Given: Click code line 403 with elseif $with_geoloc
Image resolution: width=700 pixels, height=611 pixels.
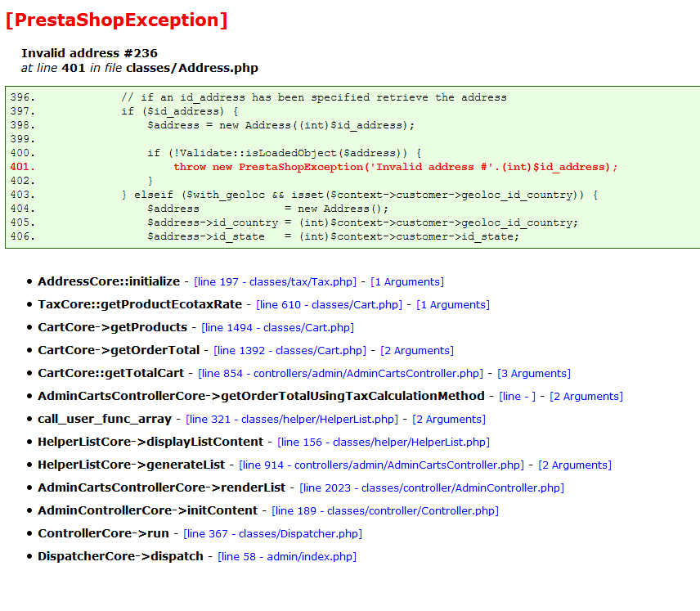Looking at the screenshot, I should pyautogui.click(x=360, y=195).
